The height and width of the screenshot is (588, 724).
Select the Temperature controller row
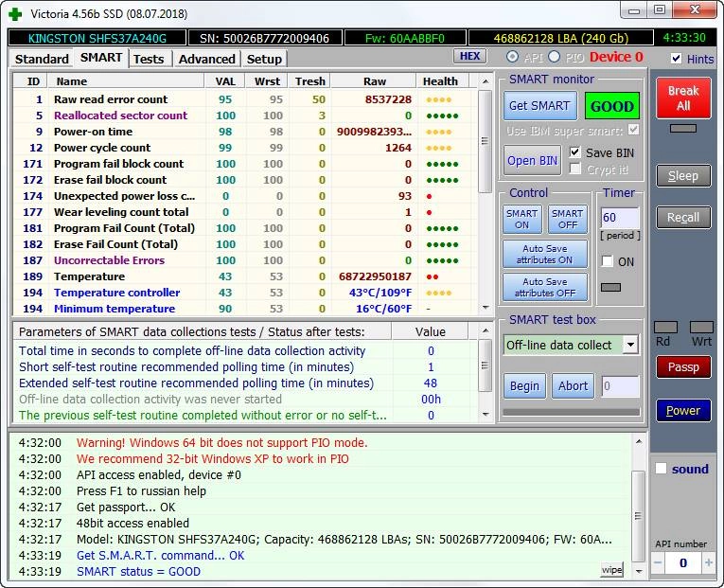coord(245,293)
